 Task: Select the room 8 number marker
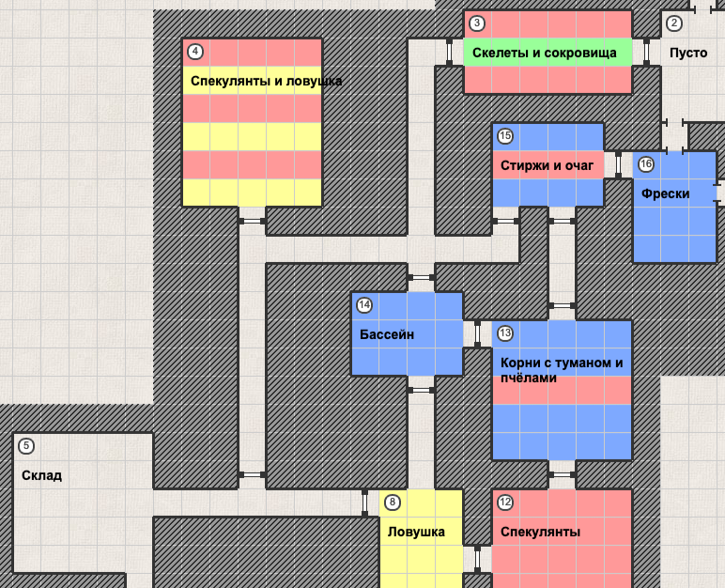click(x=392, y=503)
